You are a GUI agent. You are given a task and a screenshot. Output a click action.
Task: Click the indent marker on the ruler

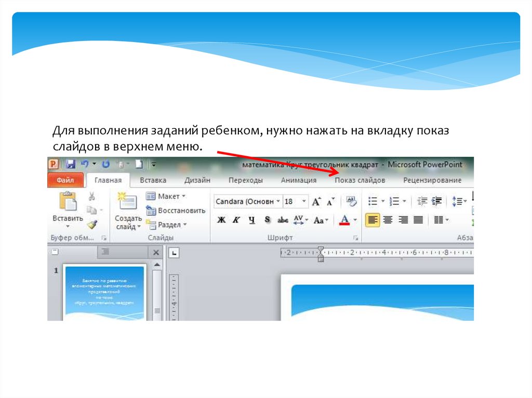(321, 254)
